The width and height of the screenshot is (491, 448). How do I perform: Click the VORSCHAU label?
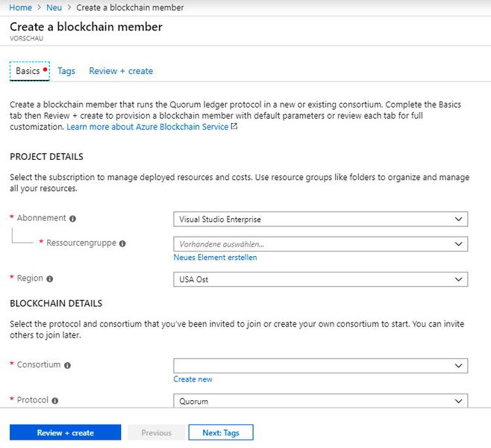tap(27, 39)
